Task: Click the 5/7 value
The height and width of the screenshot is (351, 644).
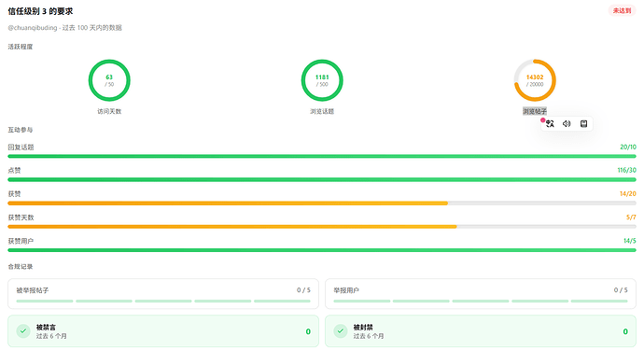Action: (x=631, y=218)
